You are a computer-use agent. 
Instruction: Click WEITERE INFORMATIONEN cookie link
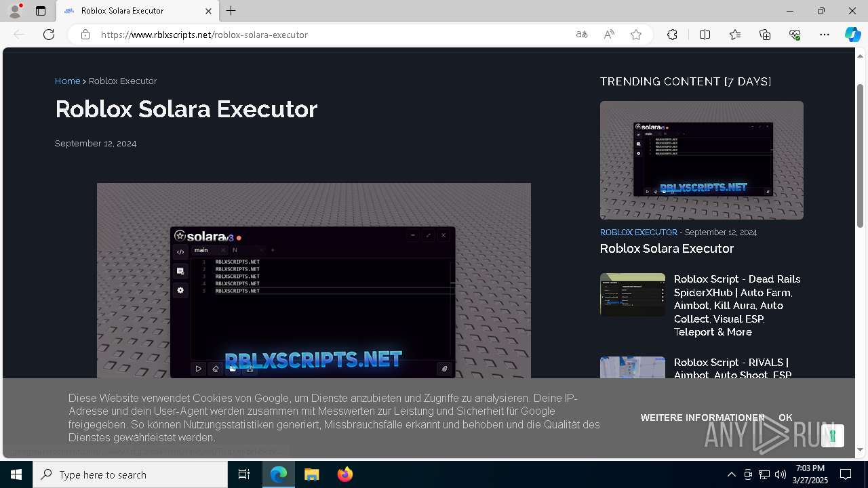pyautogui.click(x=703, y=418)
